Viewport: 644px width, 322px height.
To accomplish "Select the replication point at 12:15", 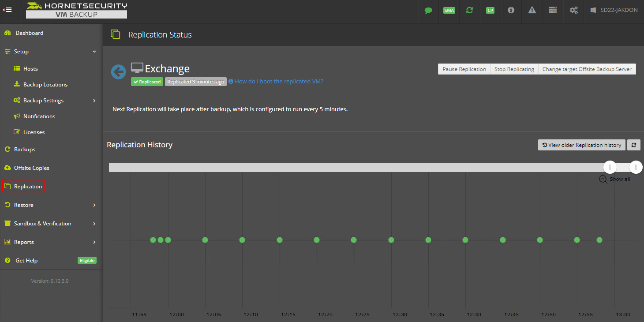I will point(280,240).
